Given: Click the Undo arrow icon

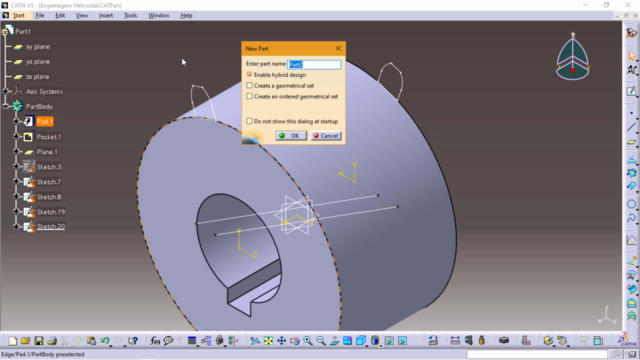Looking at the screenshot, I should [x=105, y=341].
